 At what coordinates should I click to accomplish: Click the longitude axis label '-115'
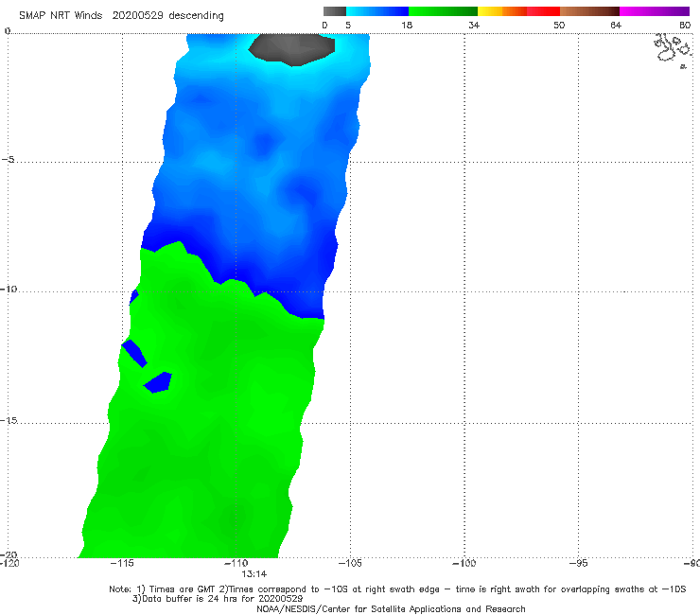click(x=122, y=563)
